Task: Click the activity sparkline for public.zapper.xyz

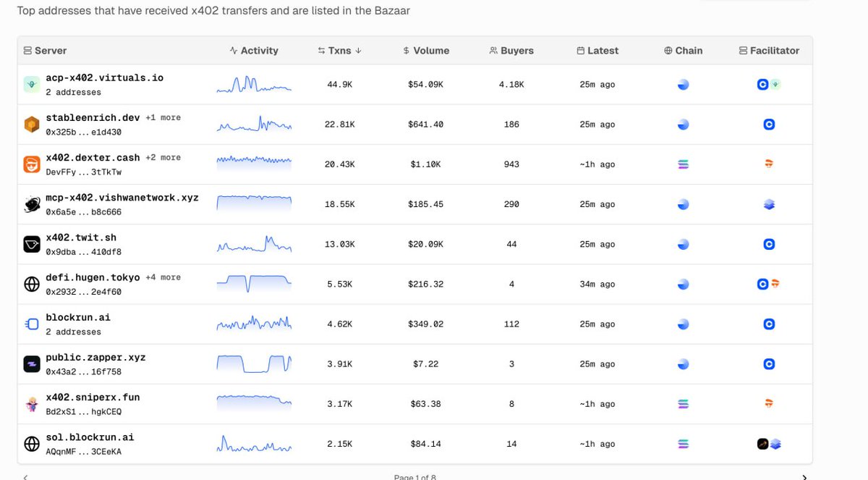Action: click(254, 363)
